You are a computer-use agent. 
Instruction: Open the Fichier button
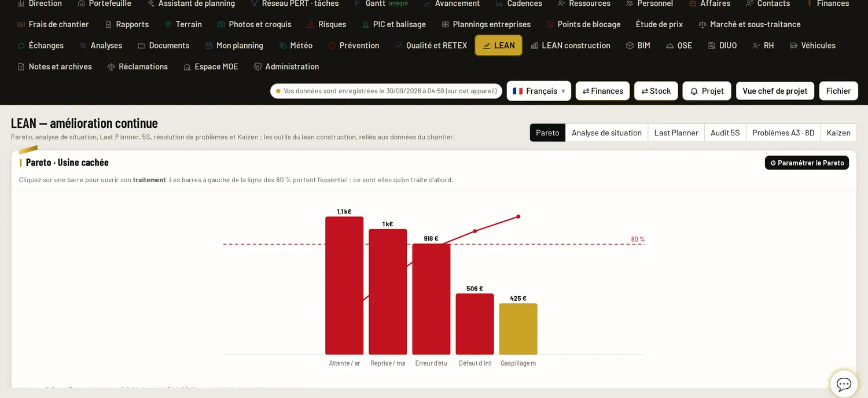click(838, 91)
